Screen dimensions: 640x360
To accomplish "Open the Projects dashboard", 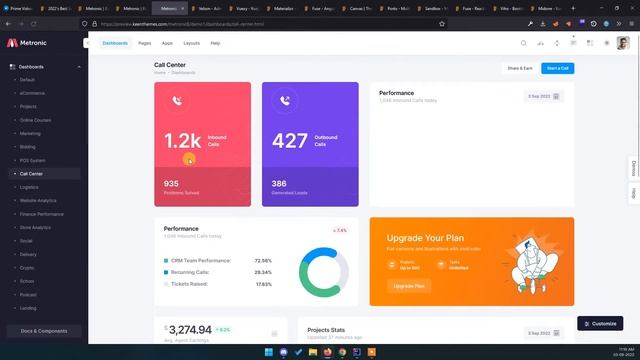I will point(28,107).
